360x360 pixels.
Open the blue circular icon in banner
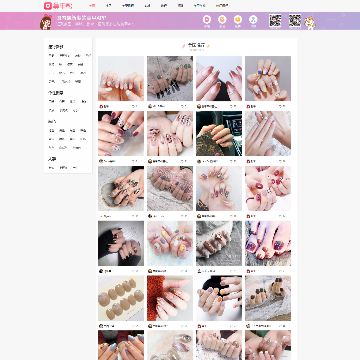tap(253, 19)
